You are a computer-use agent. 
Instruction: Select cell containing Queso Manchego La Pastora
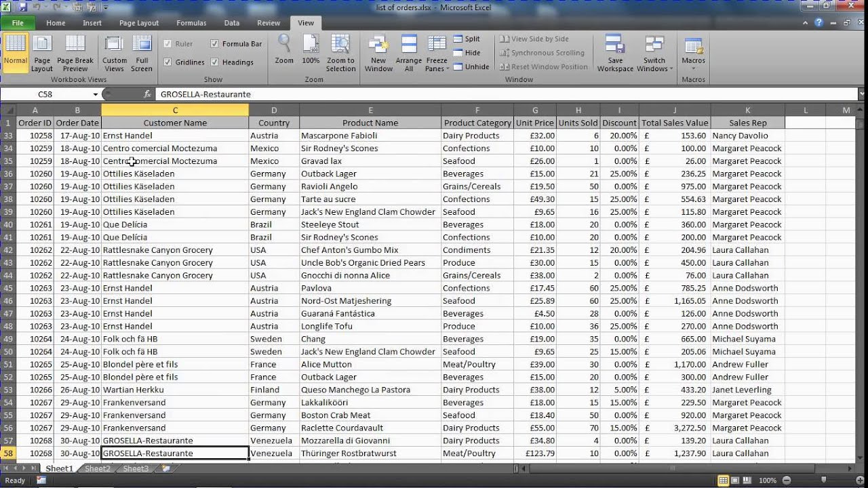coord(370,390)
